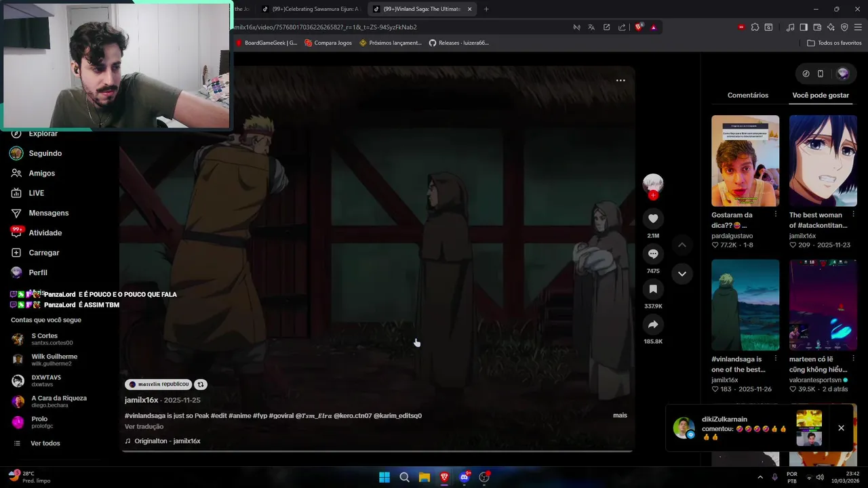Show hidden system tray icons
This screenshot has height=488, width=868.
click(760, 477)
